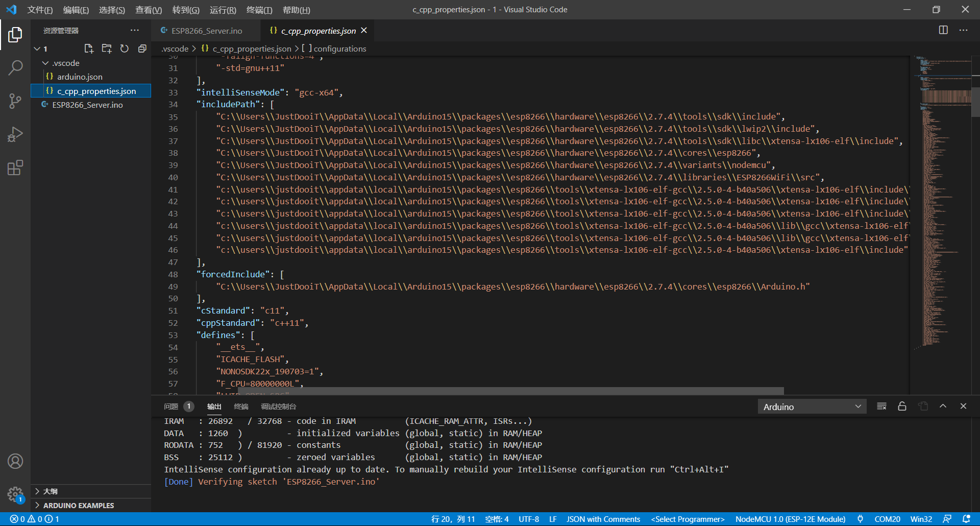
Task: Open editor more actions ellipsis
Action: [x=963, y=30]
